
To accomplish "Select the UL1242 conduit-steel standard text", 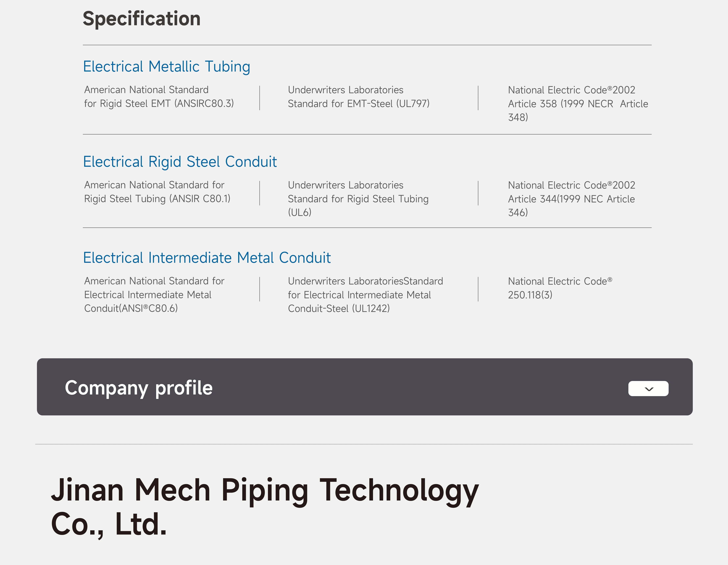I will tap(365, 295).
